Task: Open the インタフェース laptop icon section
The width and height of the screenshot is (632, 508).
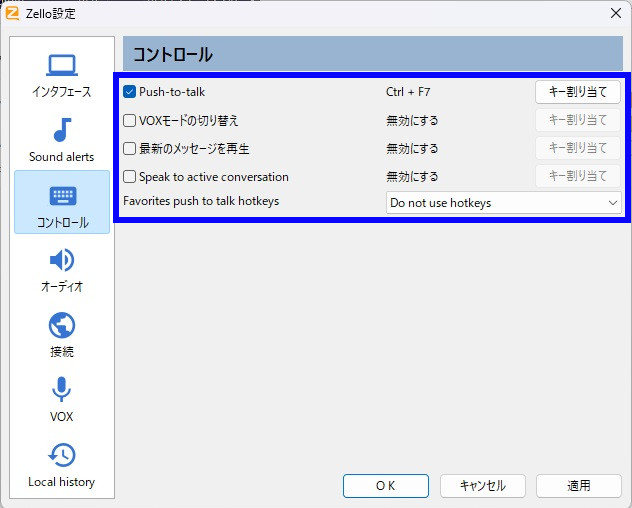Action: [x=62, y=66]
